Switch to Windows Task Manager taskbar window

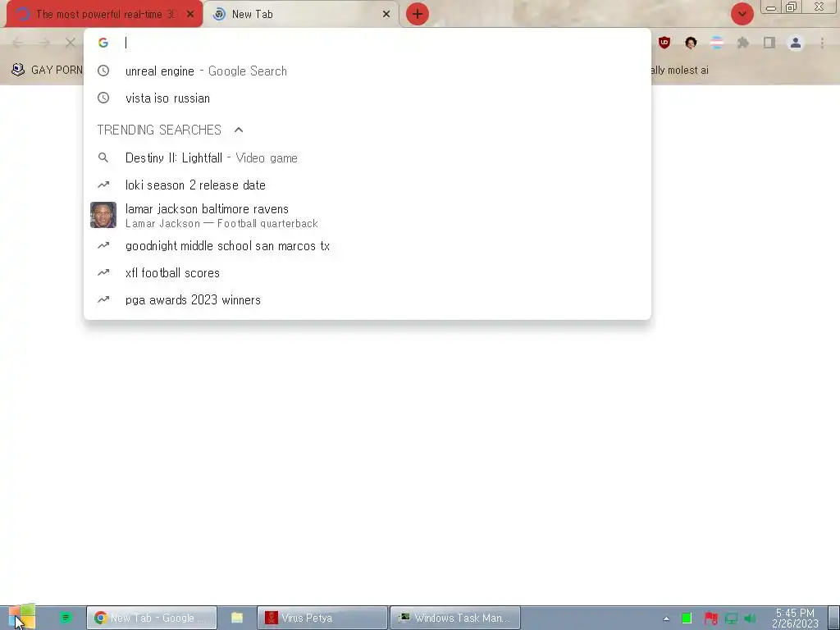pos(455,618)
